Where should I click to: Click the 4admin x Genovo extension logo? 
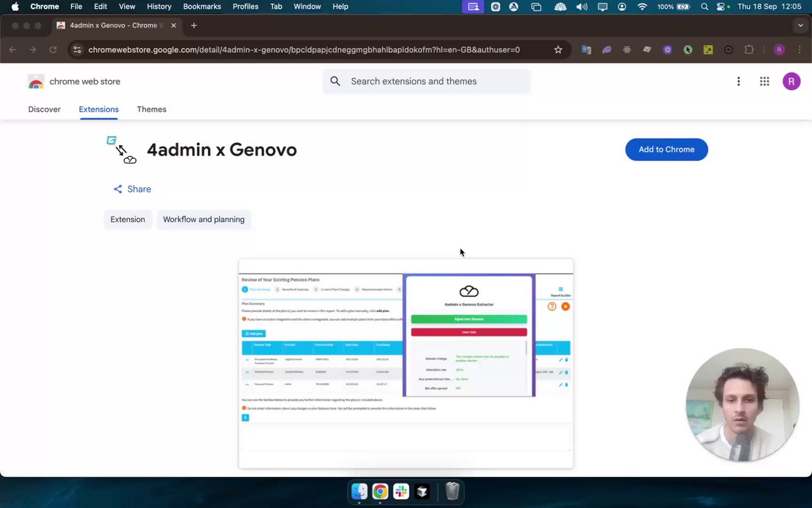click(121, 150)
